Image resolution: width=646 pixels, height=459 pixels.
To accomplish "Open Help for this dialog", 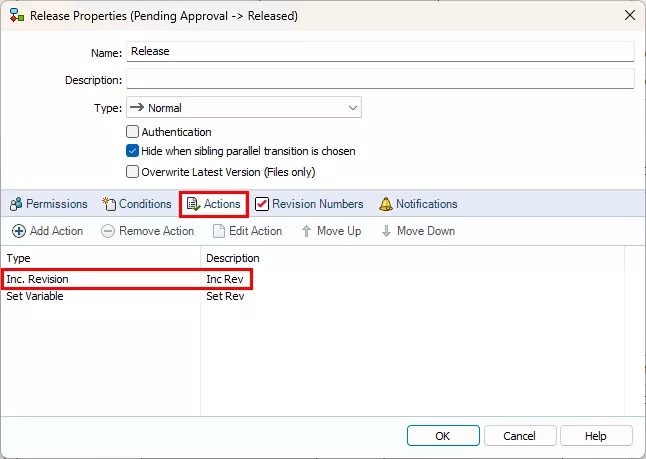I will pos(596,436).
